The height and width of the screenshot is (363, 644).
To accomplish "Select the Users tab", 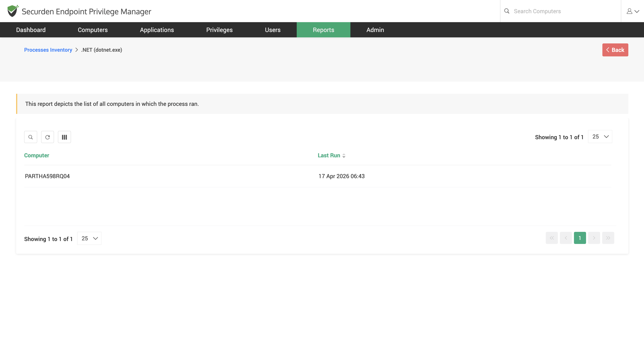I will click(x=273, y=30).
